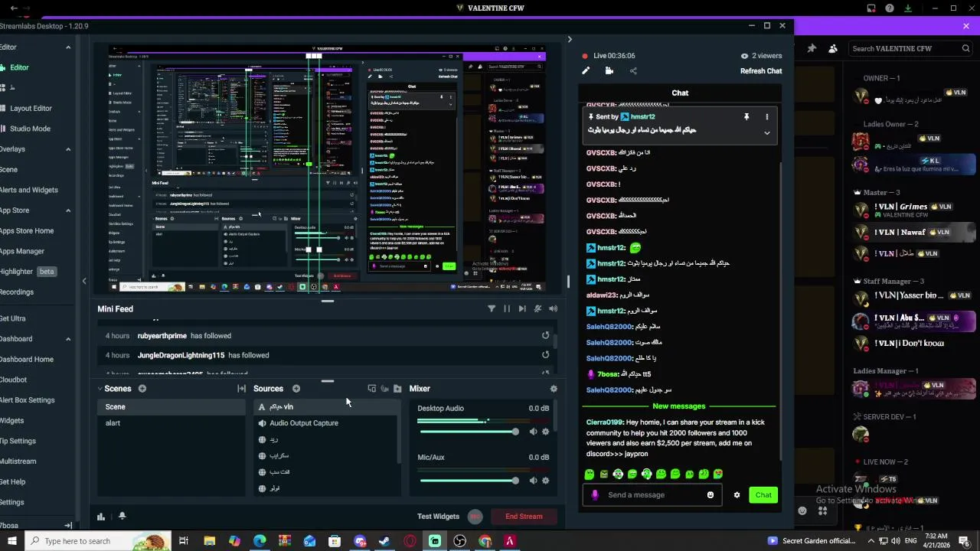Open Recordings in sidebar
The image size is (980, 551).
(17, 292)
